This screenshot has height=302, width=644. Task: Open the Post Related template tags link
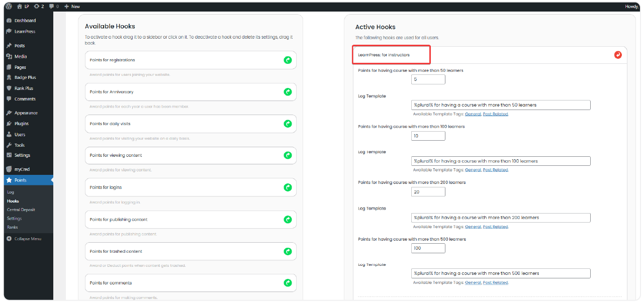click(x=495, y=114)
